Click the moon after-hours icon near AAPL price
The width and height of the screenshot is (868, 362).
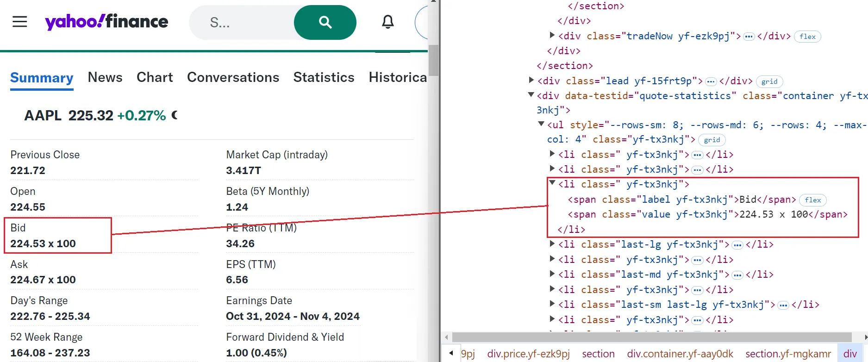(x=175, y=115)
